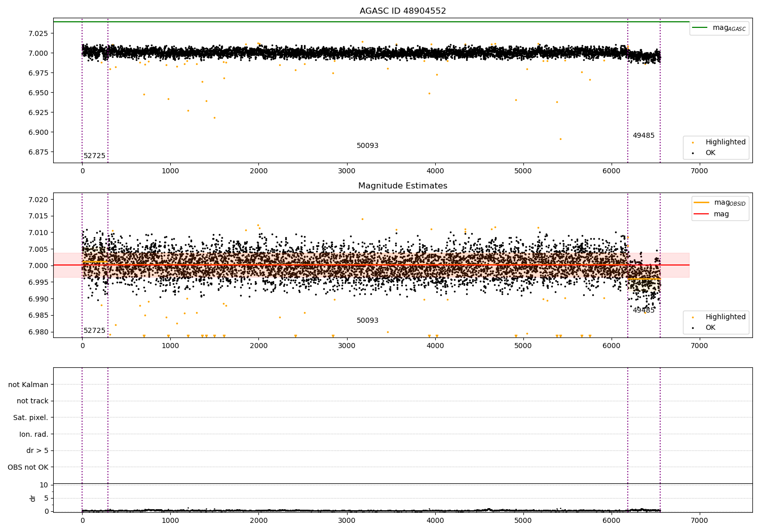Click the 'not Kalman' row label
The height and width of the screenshot is (532, 760).
click(28, 385)
